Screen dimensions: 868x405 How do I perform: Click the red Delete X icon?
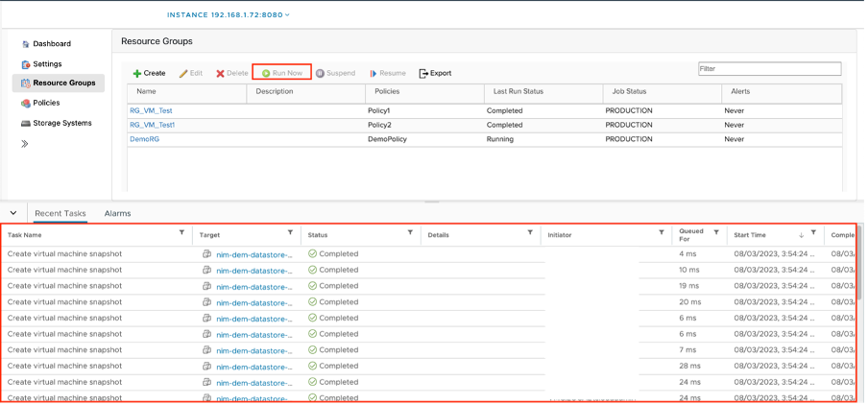pos(220,73)
